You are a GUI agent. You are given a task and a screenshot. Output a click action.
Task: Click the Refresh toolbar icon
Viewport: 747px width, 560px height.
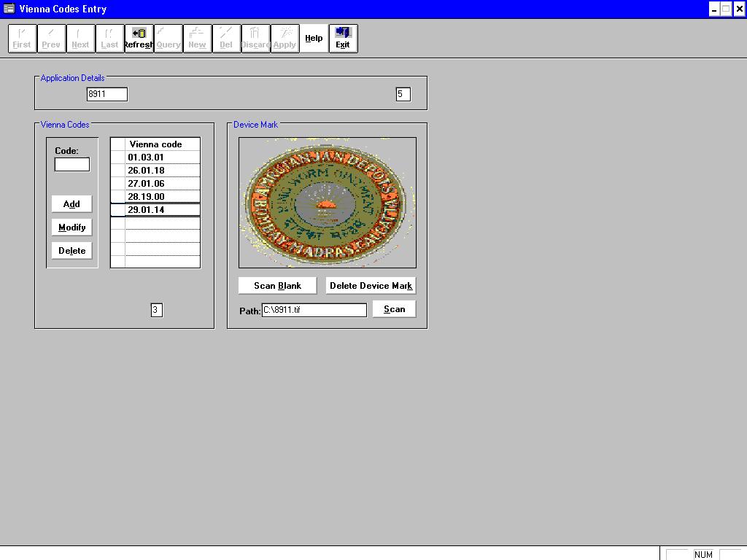pyautogui.click(x=139, y=38)
